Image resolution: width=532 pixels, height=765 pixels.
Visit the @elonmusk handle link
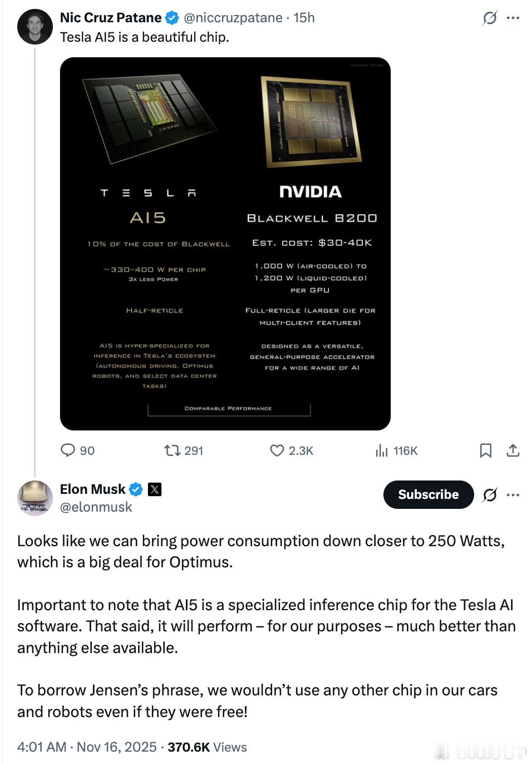point(96,507)
